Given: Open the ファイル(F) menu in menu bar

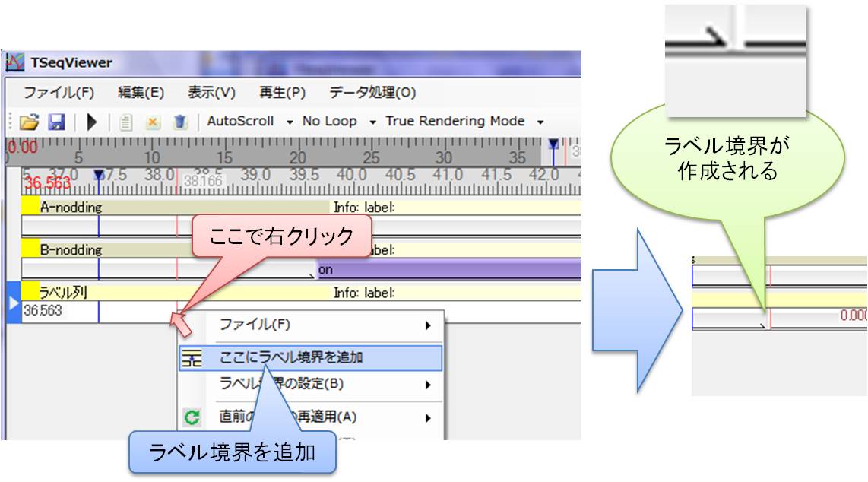Looking at the screenshot, I should pos(59,93).
